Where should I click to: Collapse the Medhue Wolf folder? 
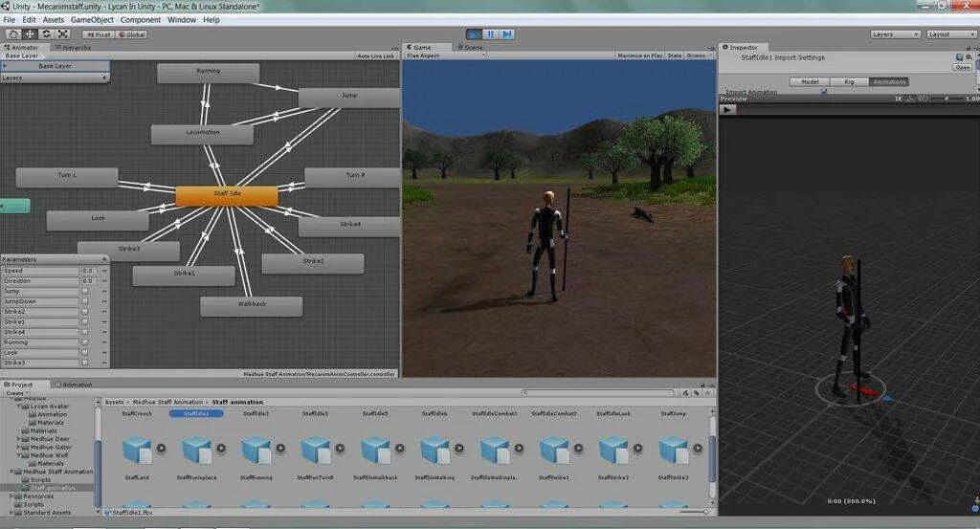[18, 455]
